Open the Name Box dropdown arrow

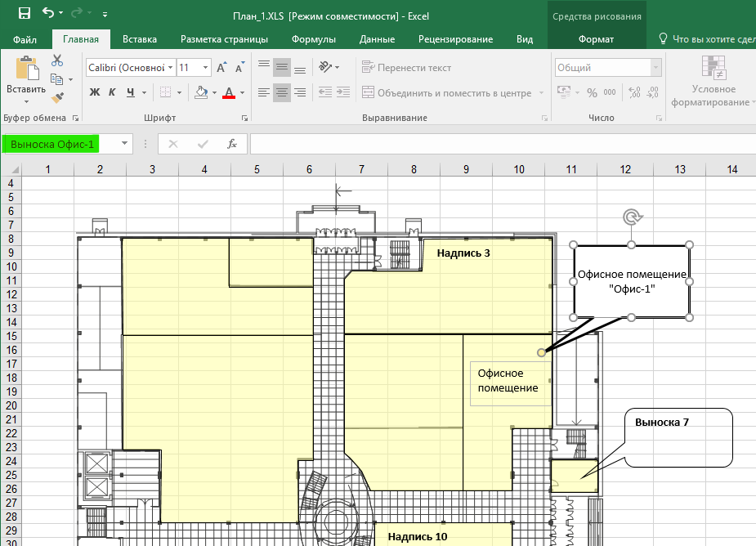coord(125,144)
